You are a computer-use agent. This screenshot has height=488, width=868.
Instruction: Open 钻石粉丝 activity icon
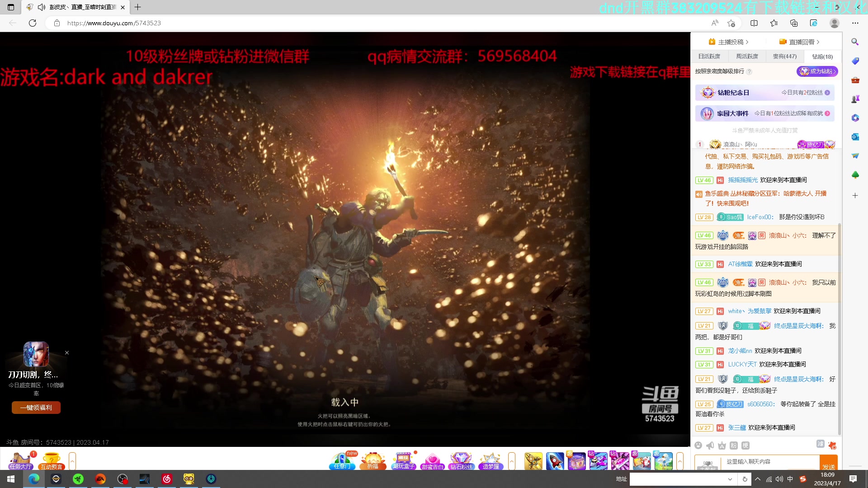pos(462,461)
